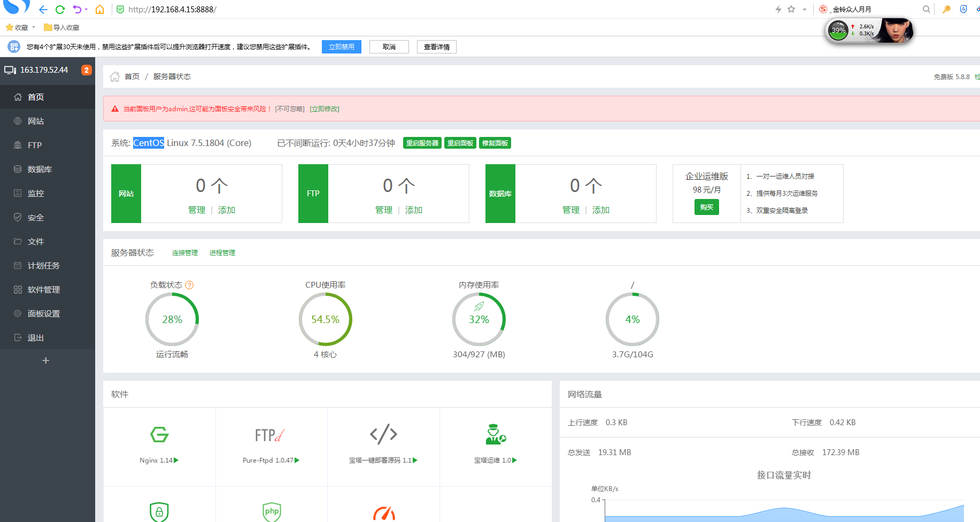Click the 54.5% CPU usage gauge
The width and height of the screenshot is (980, 522).
tap(326, 319)
